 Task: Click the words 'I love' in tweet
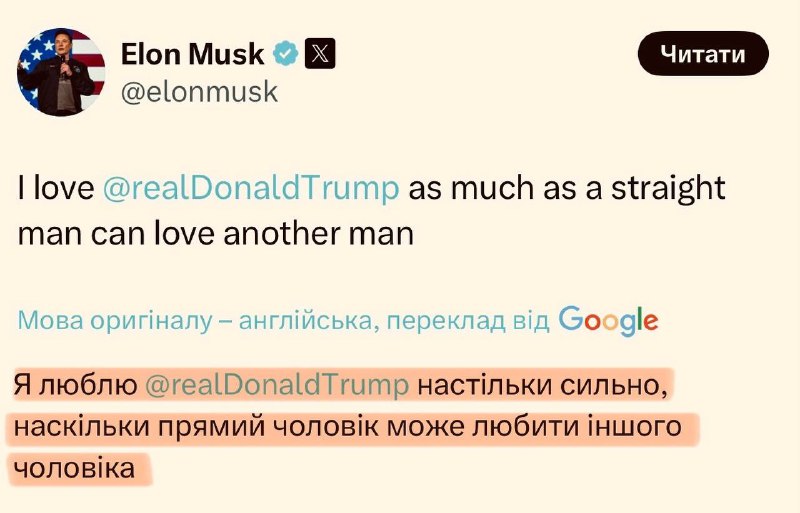coord(56,188)
